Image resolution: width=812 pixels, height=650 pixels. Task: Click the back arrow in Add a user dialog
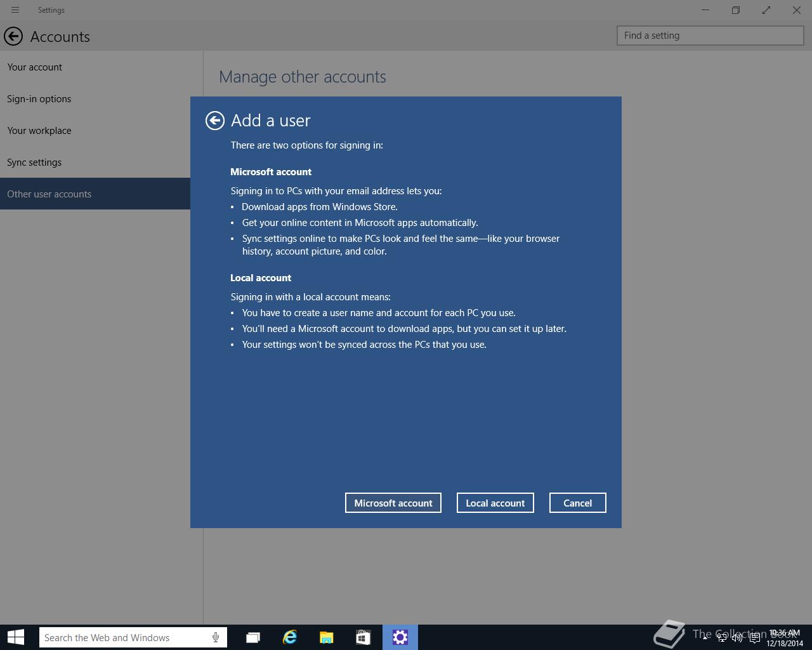click(215, 121)
